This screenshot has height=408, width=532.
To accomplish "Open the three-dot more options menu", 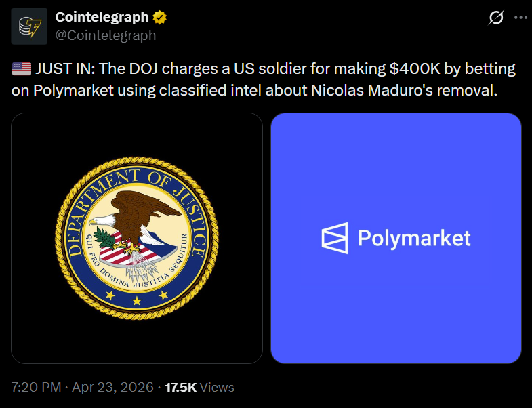I will coord(520,18).
